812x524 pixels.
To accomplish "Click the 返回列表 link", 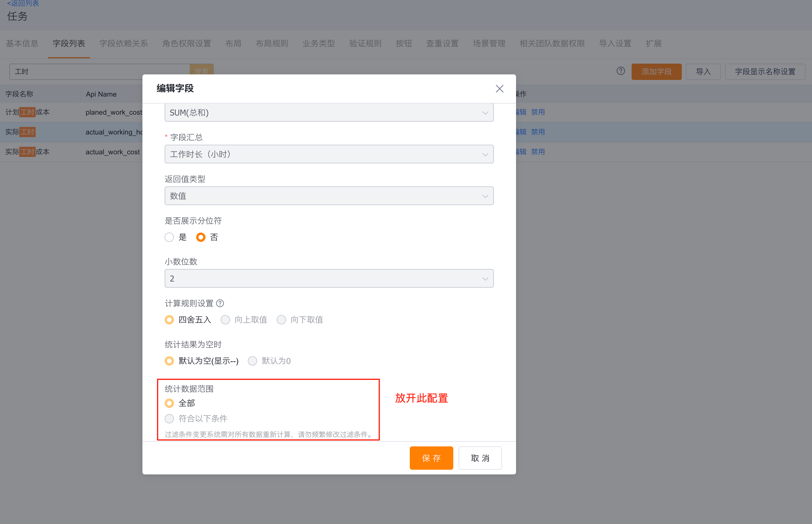I will pyautogui.click(x=22, y=4).
